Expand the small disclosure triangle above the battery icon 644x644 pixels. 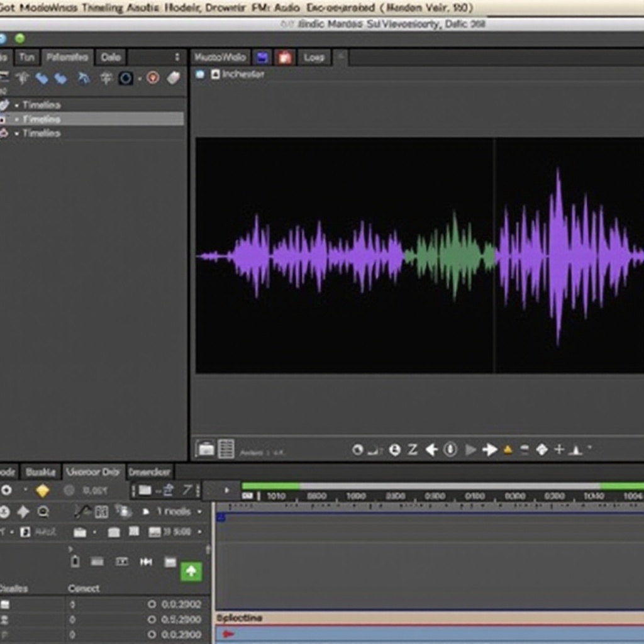70,548
